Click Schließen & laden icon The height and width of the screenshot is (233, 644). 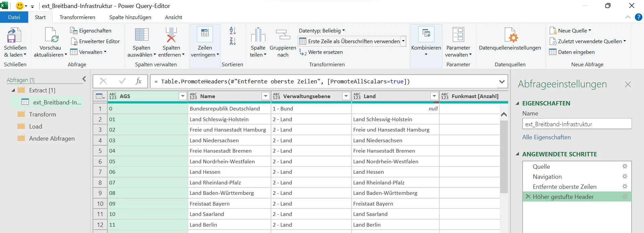(x=14, y=35)
